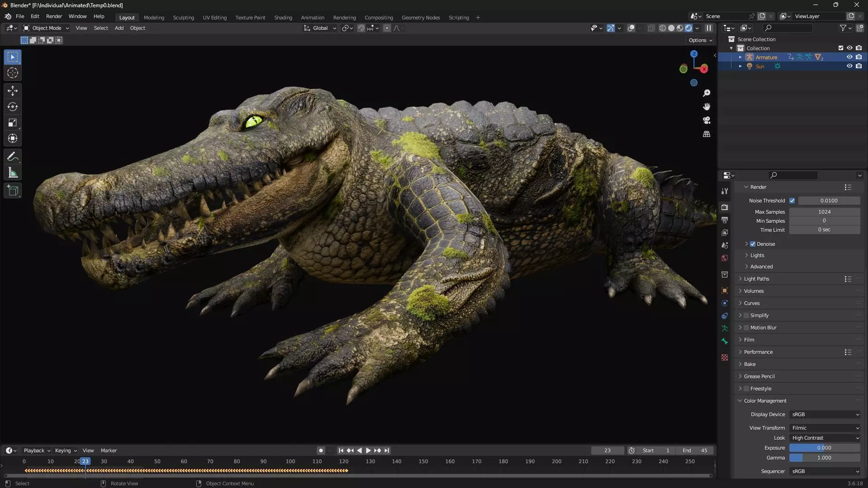
Task: Click the Options button in the viewport
Action: point(700,40)
